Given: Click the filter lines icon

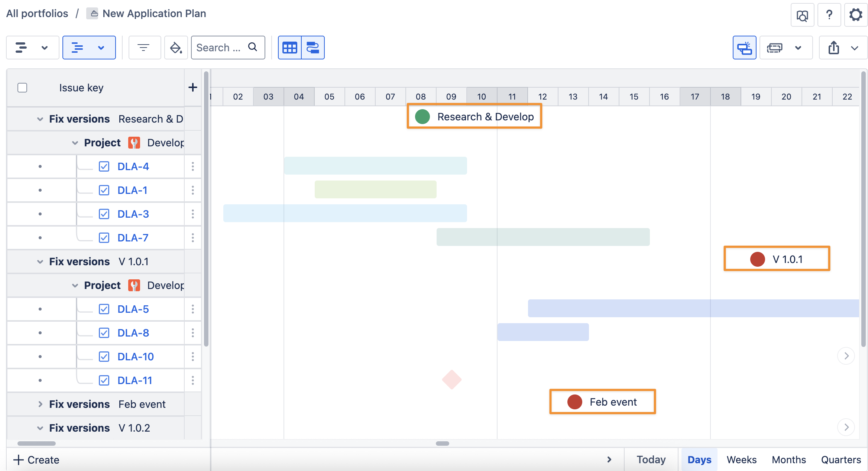Looking at the screenshot, I should (143, 48).
